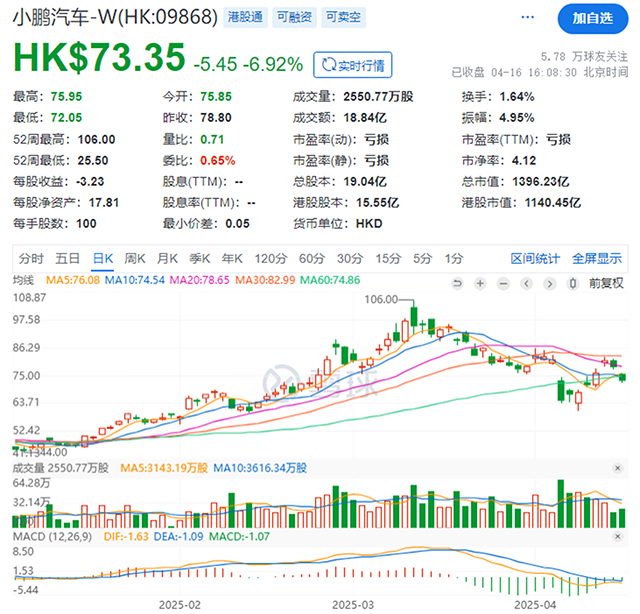
Task: Select the 季K chart tab
Action: coord(200,258)
